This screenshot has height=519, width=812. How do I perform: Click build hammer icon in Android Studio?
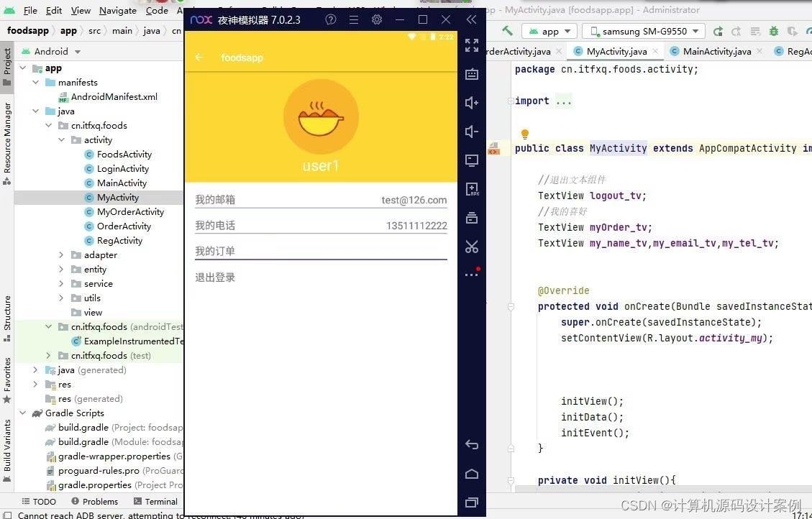pyautogui.click(x=508, y=31)
